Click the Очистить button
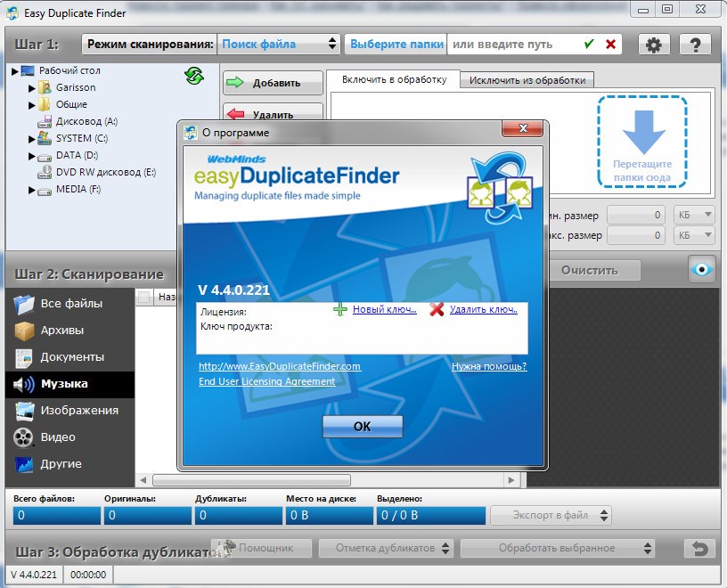This screenshot has height=588, width=727. (x=593, y=270)
